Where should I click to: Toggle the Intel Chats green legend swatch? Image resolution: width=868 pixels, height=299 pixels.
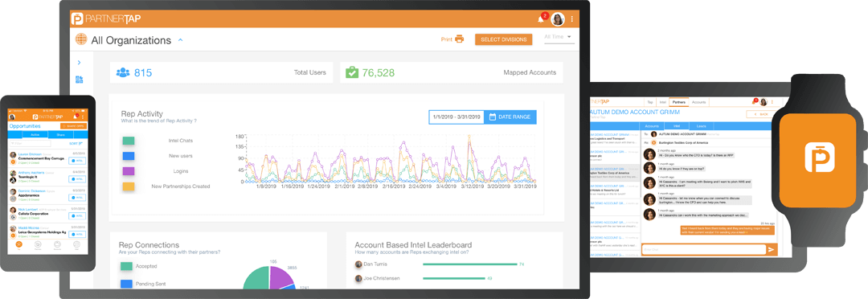click(129, 141)
